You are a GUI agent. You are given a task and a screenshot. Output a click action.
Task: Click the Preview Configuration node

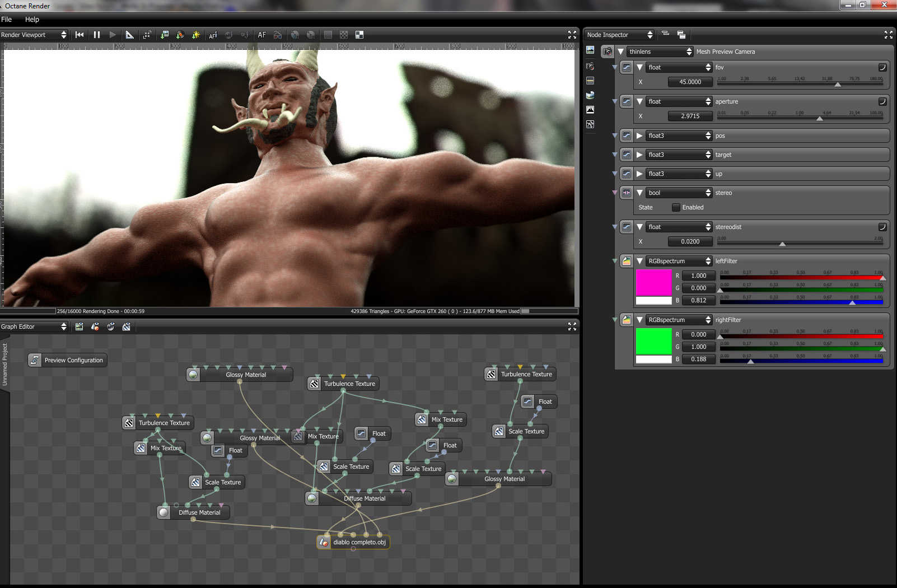tap(67, 360)
